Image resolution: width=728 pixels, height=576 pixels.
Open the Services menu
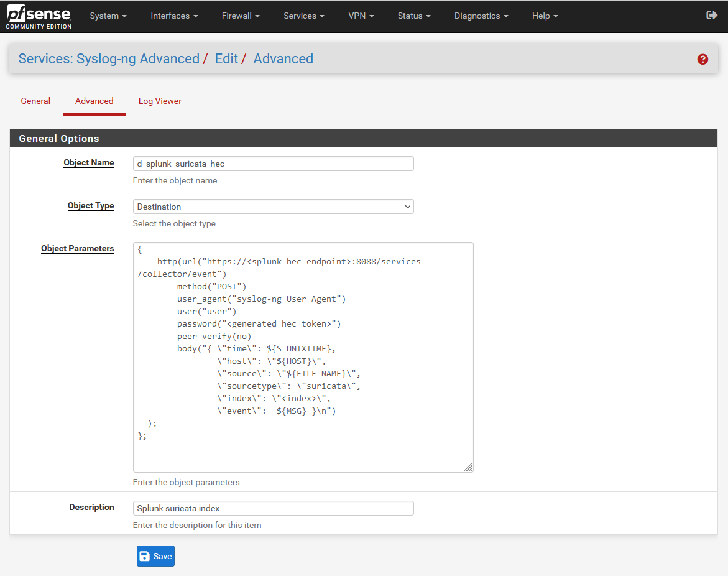point(303,16)
